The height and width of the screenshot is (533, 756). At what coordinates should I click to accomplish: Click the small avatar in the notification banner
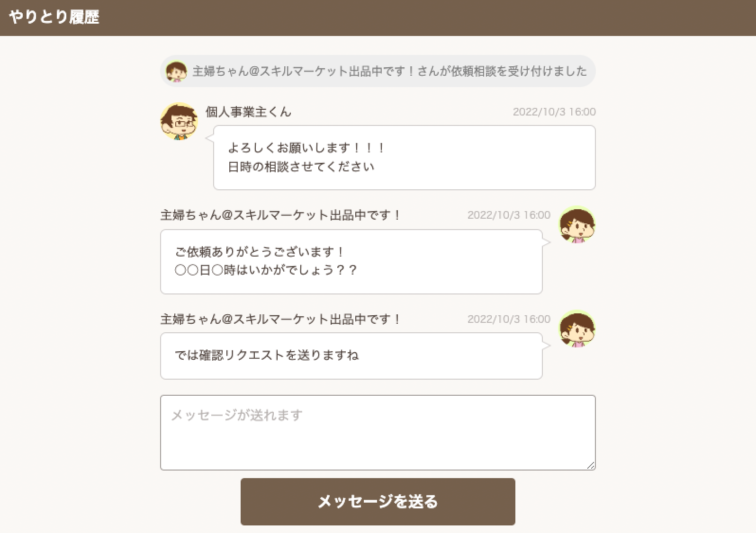coord(176,71)
